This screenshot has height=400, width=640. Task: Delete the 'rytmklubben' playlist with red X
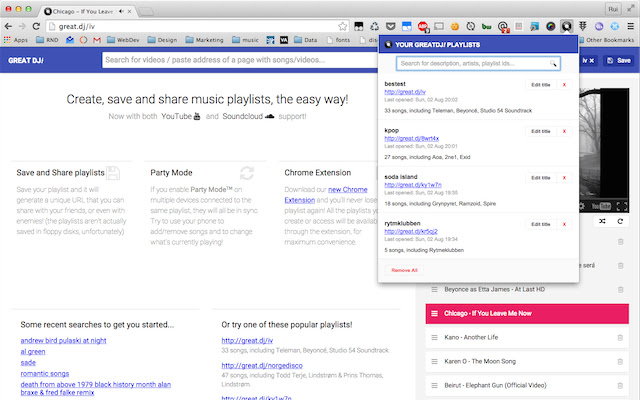pos(564,224)
